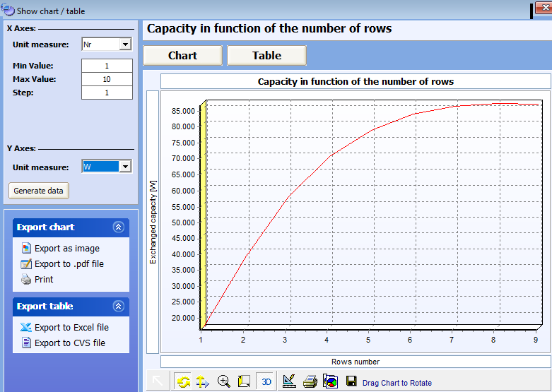The image size is (552, 392).
Task: Click the Generate data button
Action: click(x=39, y=191)
